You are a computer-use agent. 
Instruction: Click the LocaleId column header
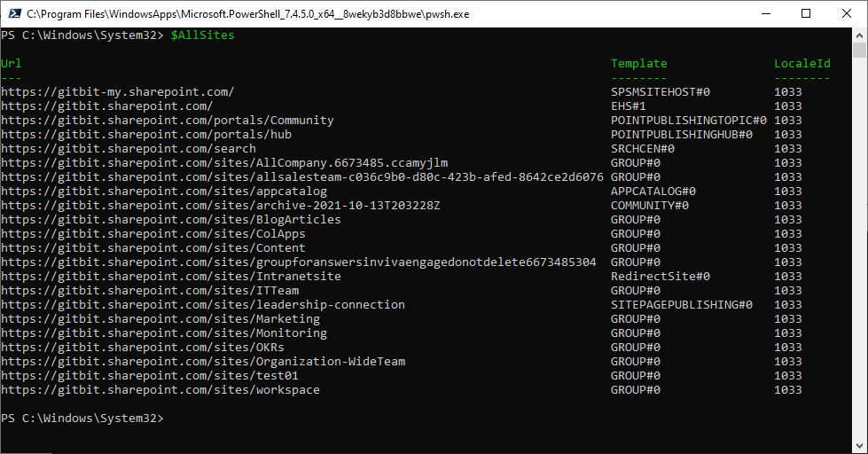pos(802,63)
